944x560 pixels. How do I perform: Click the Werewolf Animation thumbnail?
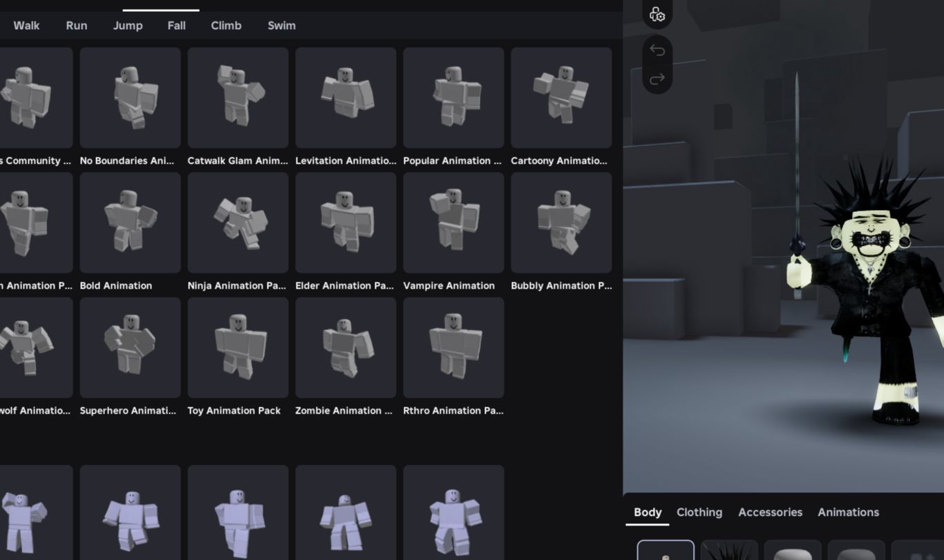tap(36, 347)
